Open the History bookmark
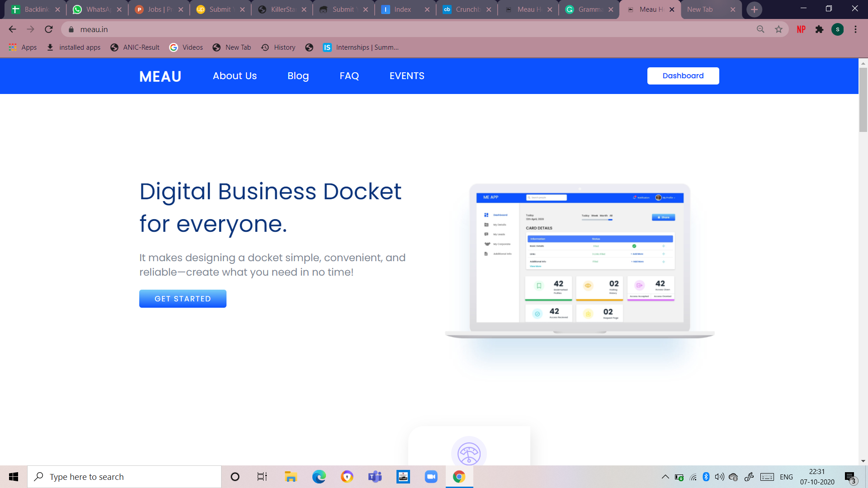 pyautogui.click(x=278, y=47)
